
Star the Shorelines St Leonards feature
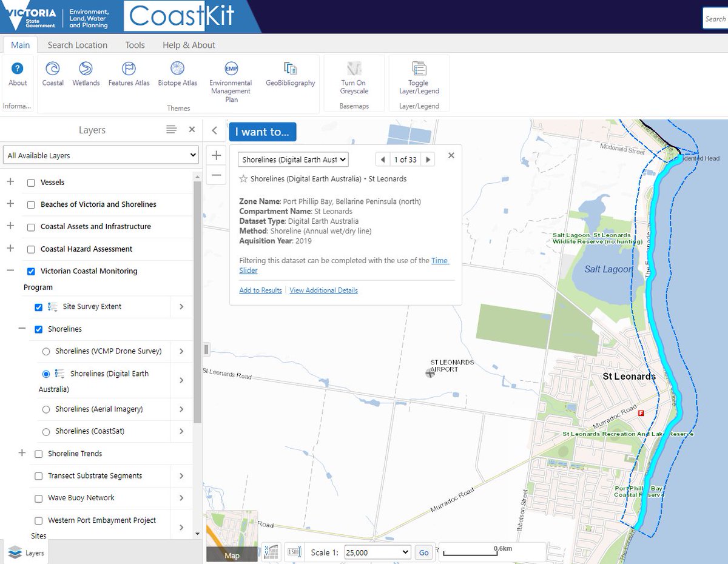click(x=243, y=179)
